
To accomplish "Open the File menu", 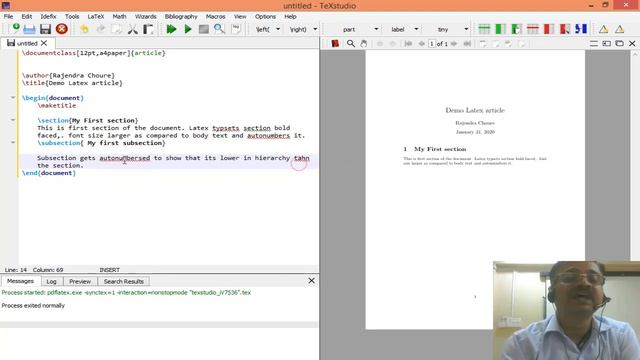I will [x=8, y=16].
